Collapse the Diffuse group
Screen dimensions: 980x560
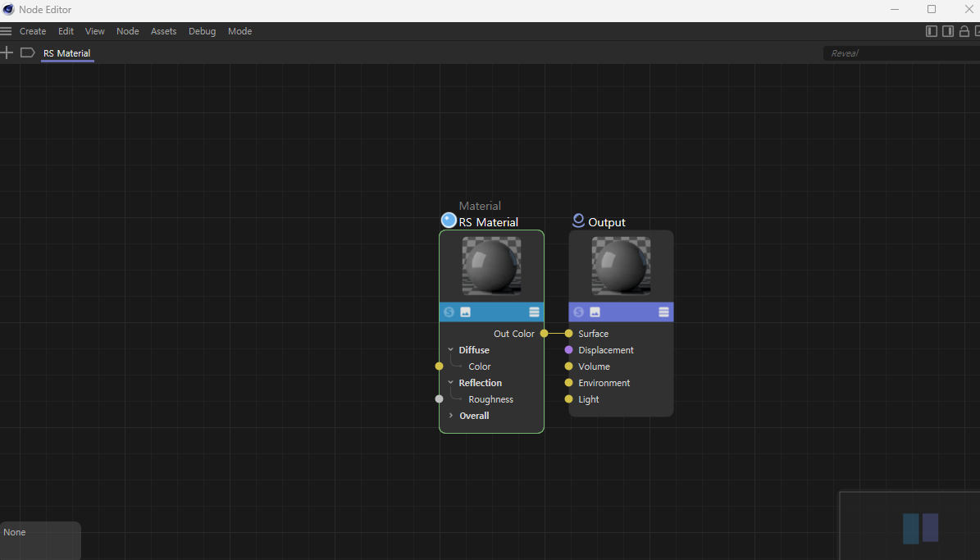450,350
